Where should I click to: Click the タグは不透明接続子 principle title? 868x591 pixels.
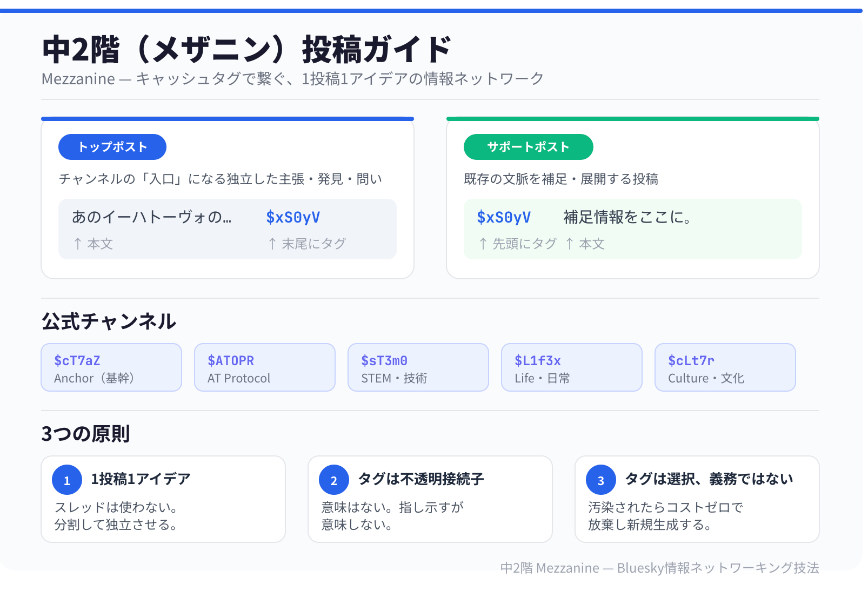[421, 479]
